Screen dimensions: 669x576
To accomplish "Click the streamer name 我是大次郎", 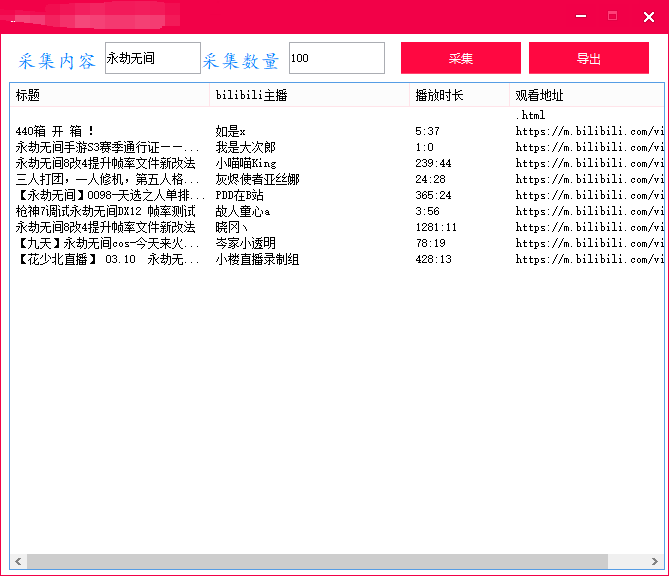I will pyautogui.click(x=245, y=147).
